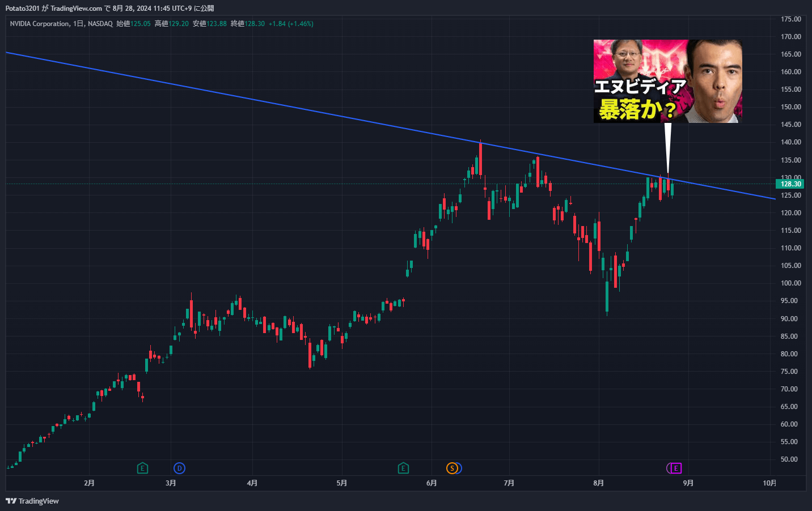The height and width of the screenshot is (511, 812).
Task: Click the green earnings E marker in May
Action: 403,468
